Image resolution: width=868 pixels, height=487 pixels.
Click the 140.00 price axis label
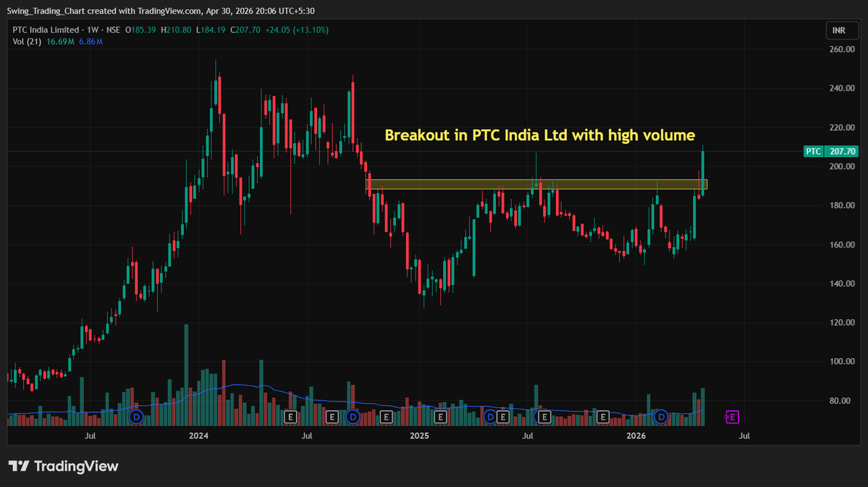point(842,284)
